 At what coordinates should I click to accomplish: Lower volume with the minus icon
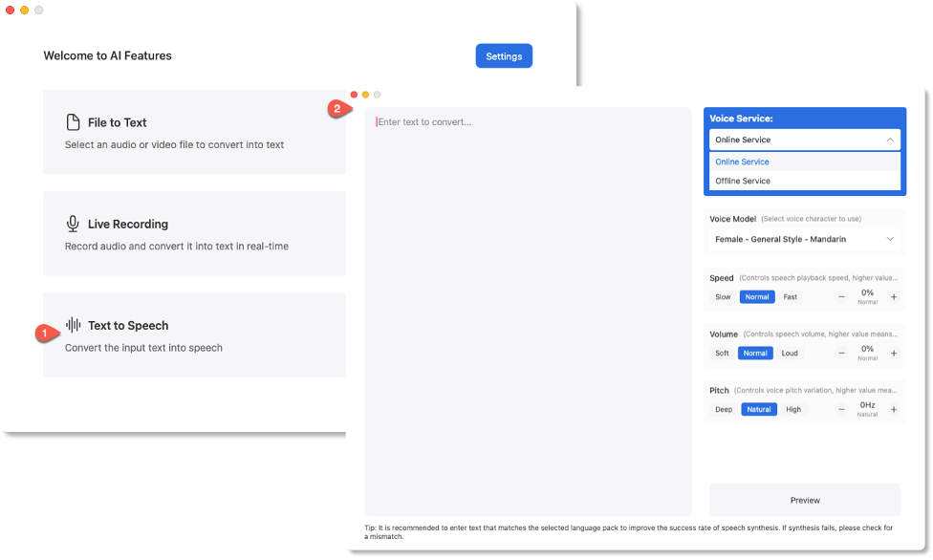click(841, 353)
